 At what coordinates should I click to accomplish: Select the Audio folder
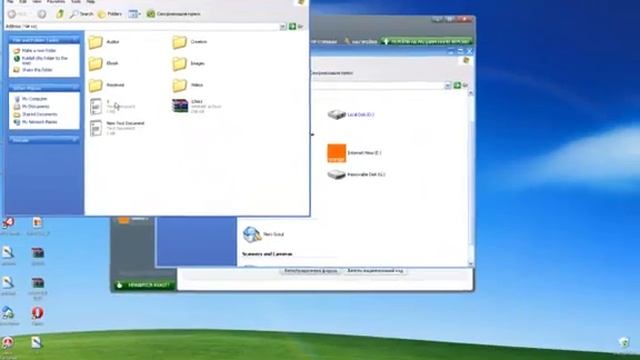pos(104,42)
